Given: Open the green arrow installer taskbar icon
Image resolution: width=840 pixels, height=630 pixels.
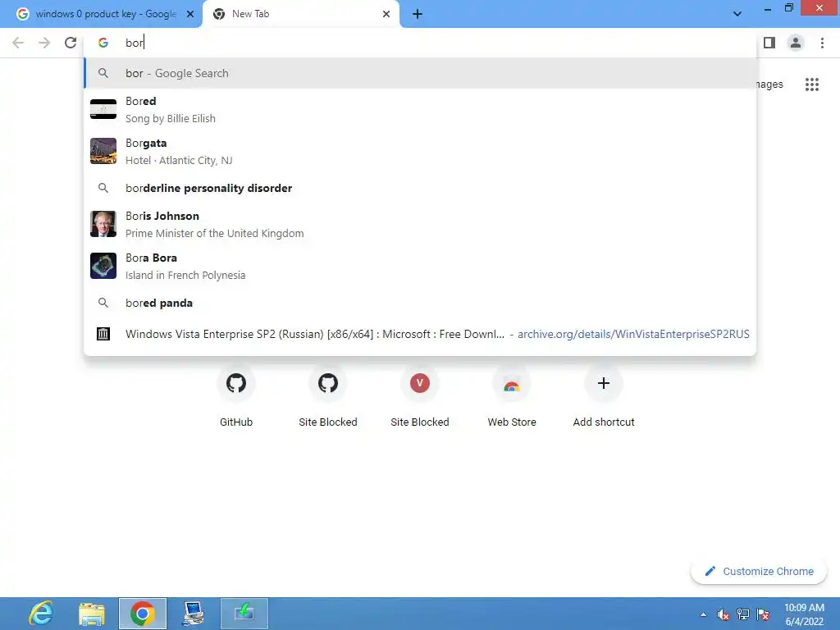Looking at the screenshot, I should pyautogui.click(x=244, y=614).
